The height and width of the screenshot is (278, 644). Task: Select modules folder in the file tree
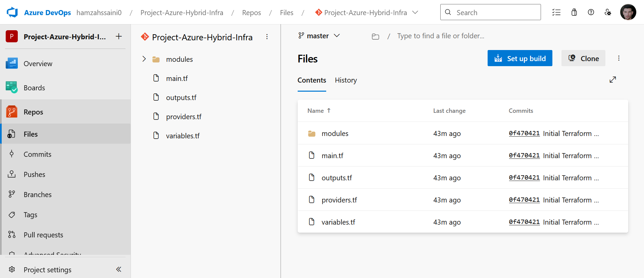[x=179, y=59]
